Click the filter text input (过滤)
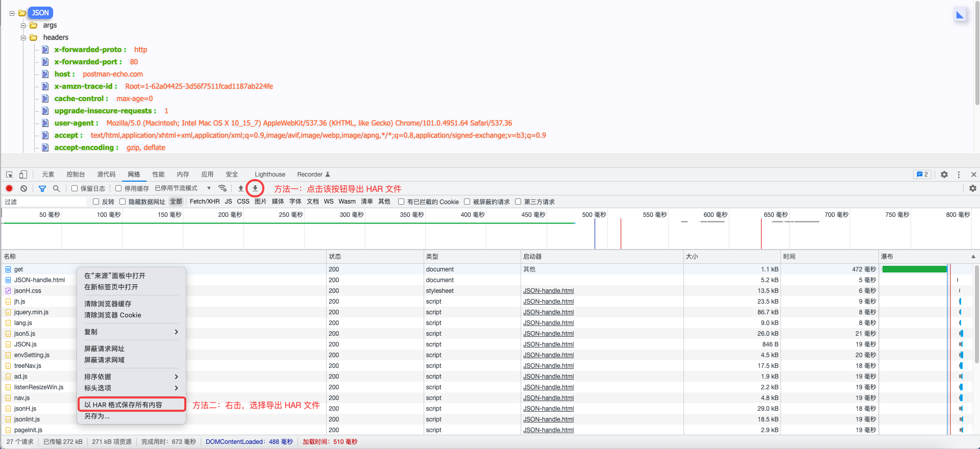 (x=45, y=202)
